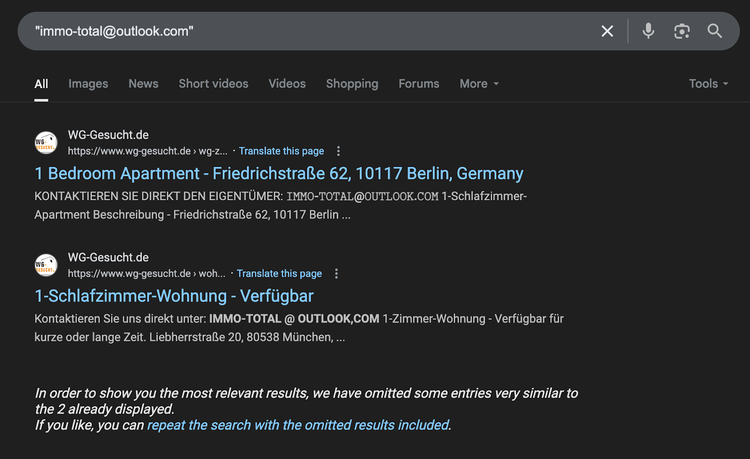
Task: Click second WG-Gesucht.de result favicon
Action: tap(46, 265)
